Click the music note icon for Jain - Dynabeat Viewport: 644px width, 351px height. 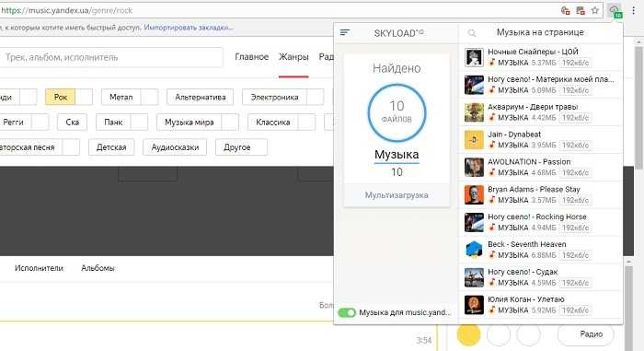[x=491, y=145]
